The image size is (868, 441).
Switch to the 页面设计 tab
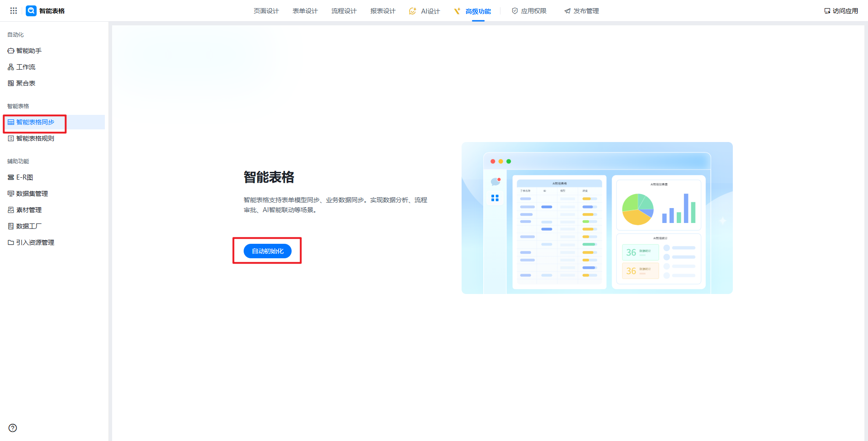click(266, 11)
